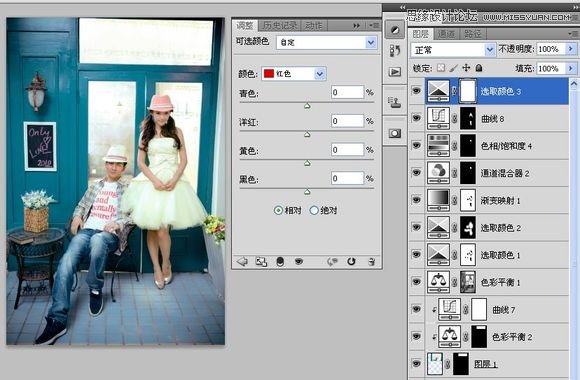Click the expanded view switch icon
The height and width of the screenshot is (380, 580).
click(x=261, y=262)
